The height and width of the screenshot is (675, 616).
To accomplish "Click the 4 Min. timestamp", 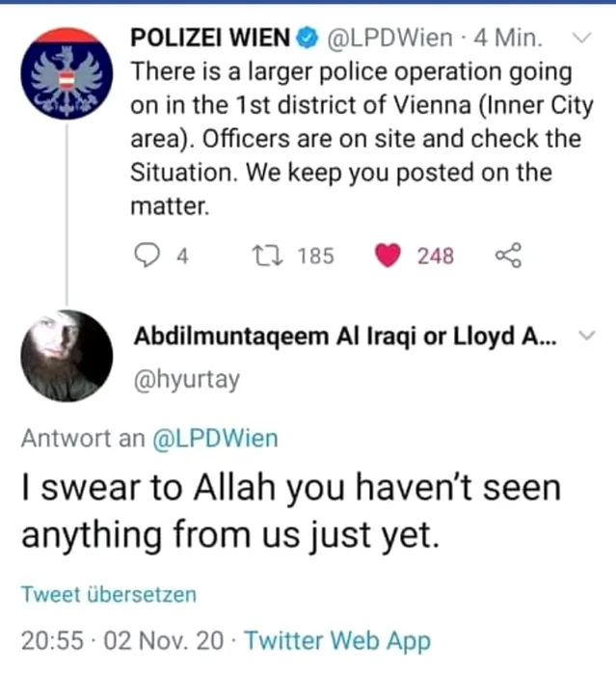I will tap(507, 38).
